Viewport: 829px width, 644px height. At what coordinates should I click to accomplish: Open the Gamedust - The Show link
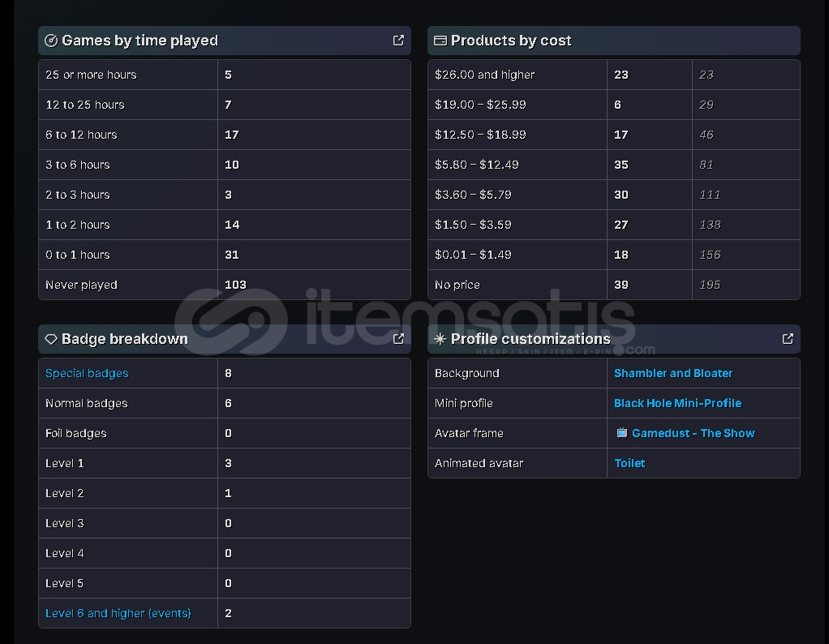tap(694, 433)
